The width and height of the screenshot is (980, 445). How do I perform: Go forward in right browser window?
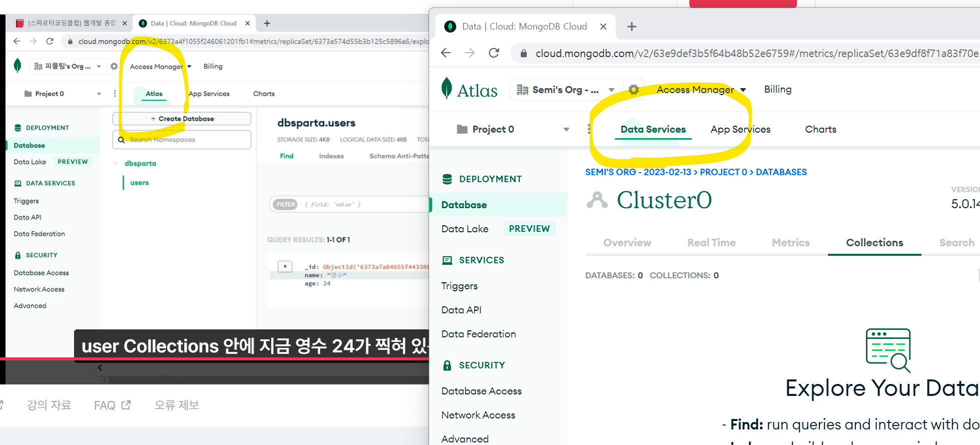[x=469, y=53]
